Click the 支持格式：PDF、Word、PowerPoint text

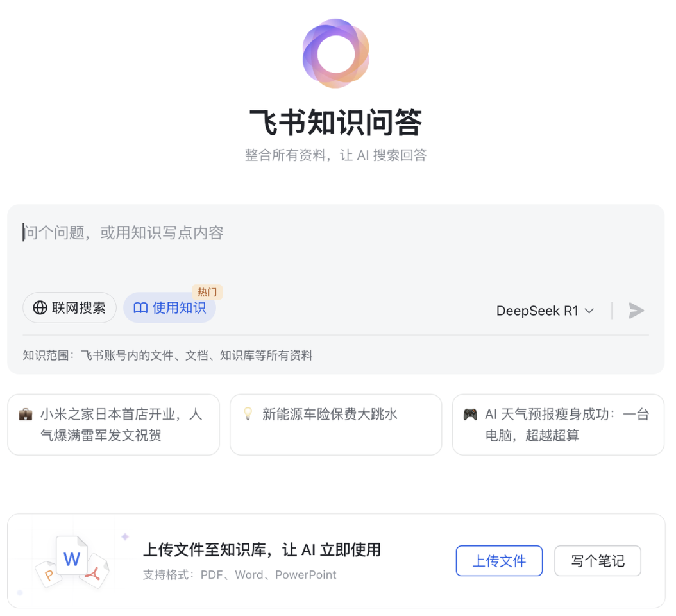coord(239,575)
